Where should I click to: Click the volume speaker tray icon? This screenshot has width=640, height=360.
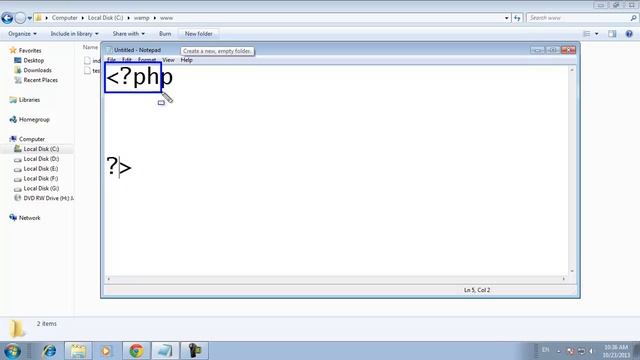click(x=591, y=351)
